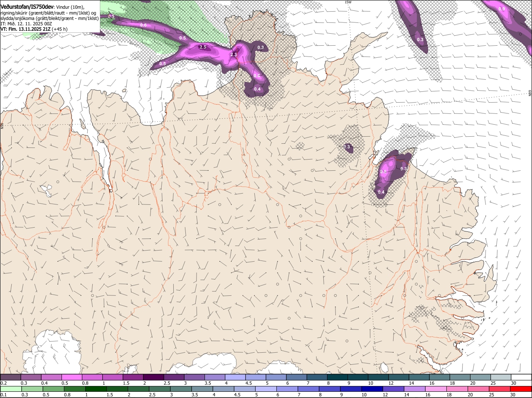Click the 0.9 precipitation label over the sea

pos(502,9)
